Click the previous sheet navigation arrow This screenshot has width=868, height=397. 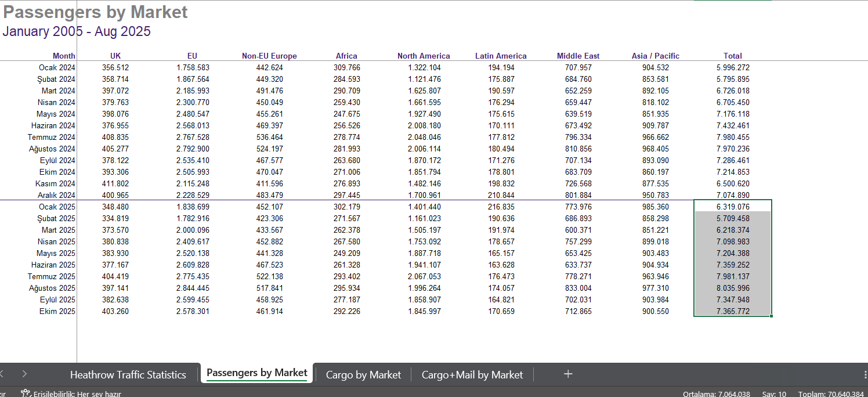pyautogui.click(x=2, y=374)
